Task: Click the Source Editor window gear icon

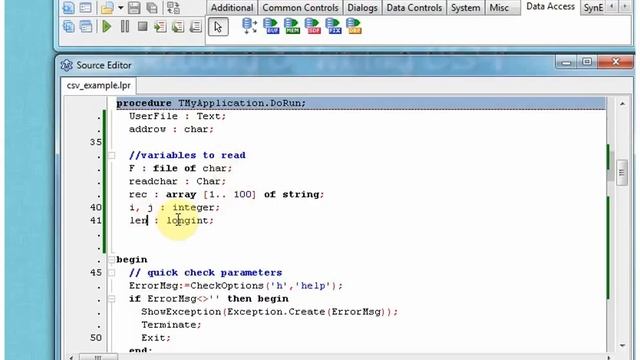Action: click(67, 65)
